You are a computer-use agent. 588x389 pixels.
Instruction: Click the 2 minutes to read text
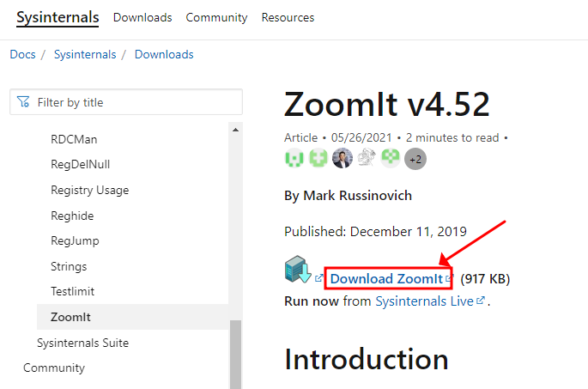[x=452, y=137]
